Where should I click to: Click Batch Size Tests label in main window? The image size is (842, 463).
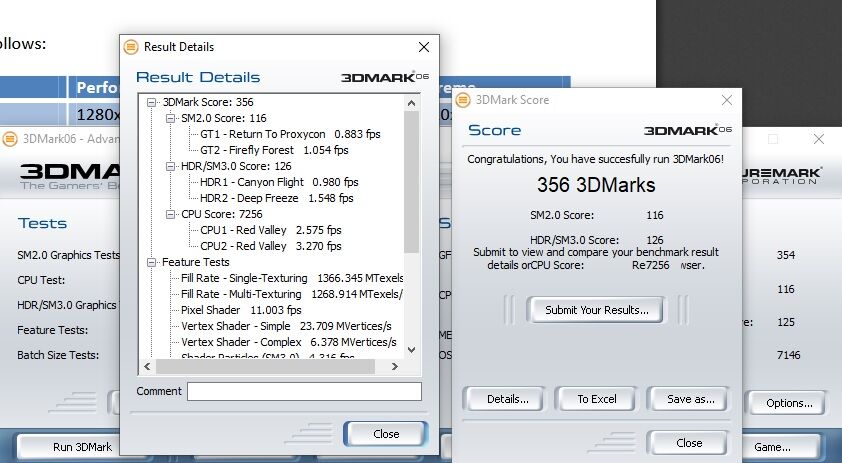58,355
